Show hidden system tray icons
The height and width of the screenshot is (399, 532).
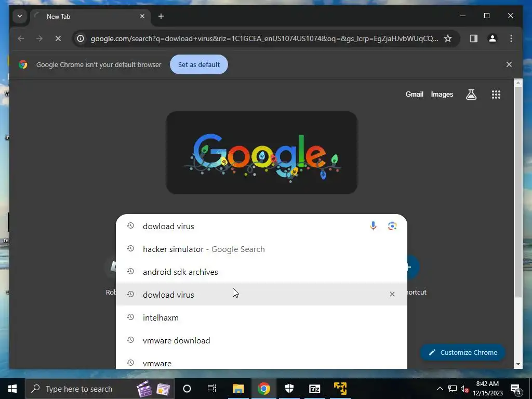[x=440, y=389]
